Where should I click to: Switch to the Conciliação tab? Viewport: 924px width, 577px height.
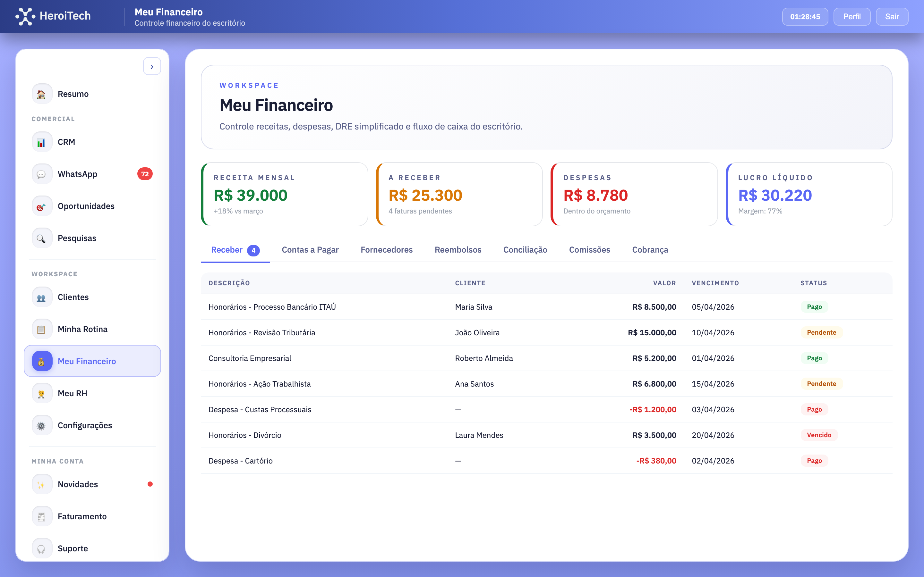(x=525, y=250)
